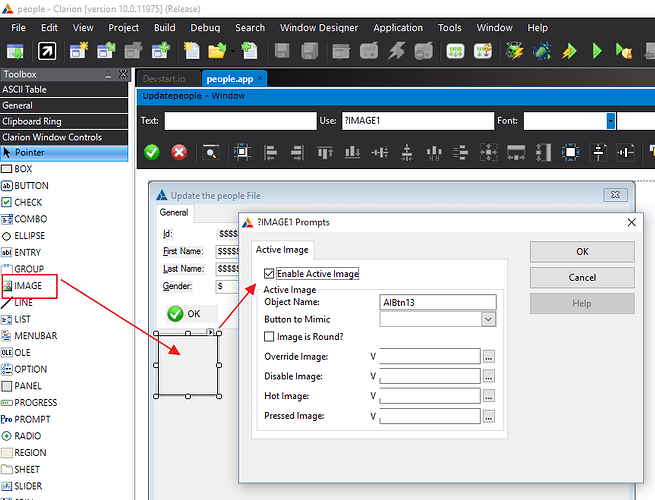Image resolution: width=655 pixels, height=500 pixels.
Task: Click the align tops toolbar icon
Action: pos(325,152)
